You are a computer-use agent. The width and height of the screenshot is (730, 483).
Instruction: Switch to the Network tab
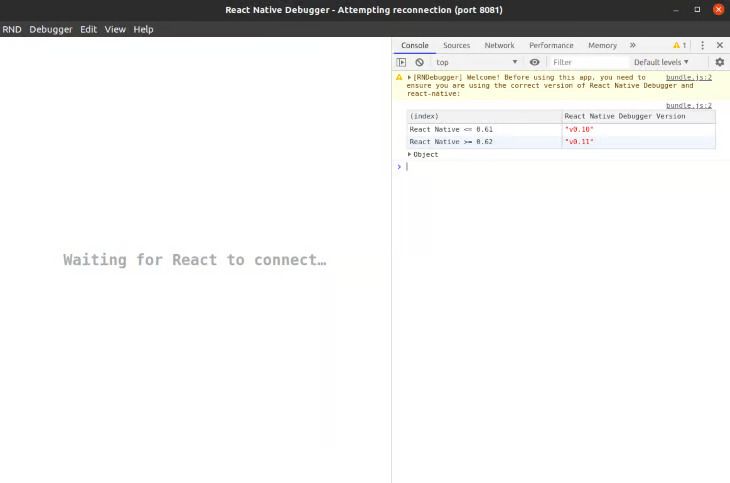pyautogui.click(x=499, y=45)
